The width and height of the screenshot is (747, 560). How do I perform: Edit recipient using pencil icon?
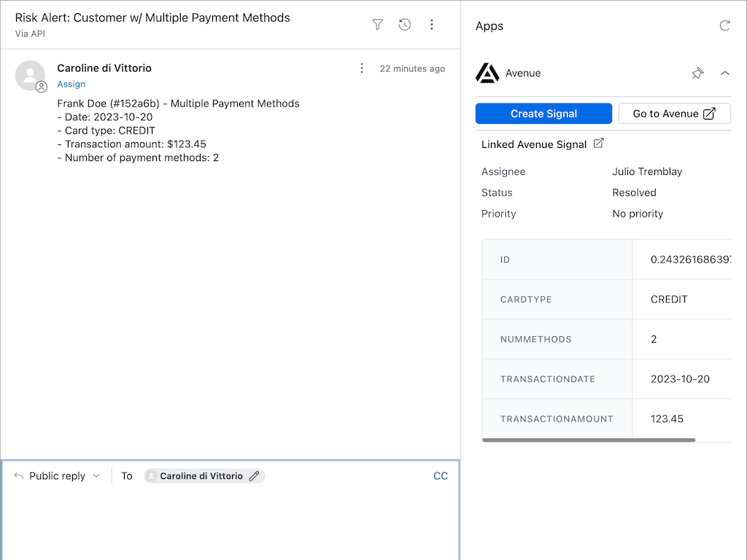click(x=254, y=476)
